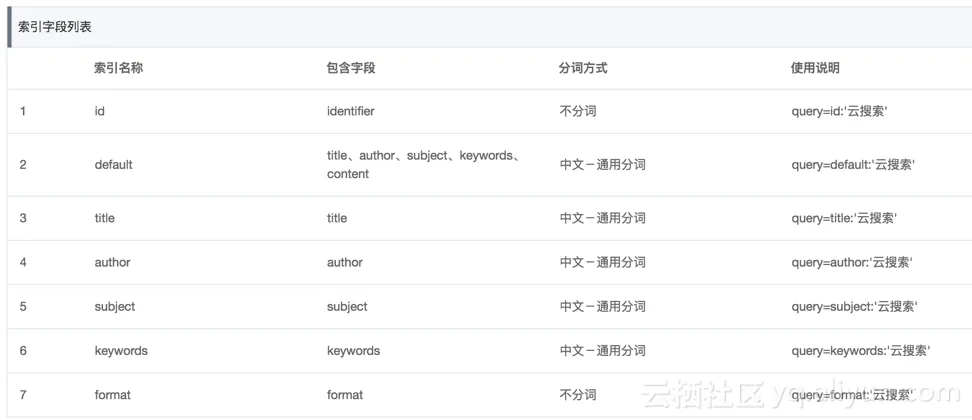This screenshot has height=420, width=972.
Task: Select the 索引名称 column header
Action: click(x=118, y=68)
